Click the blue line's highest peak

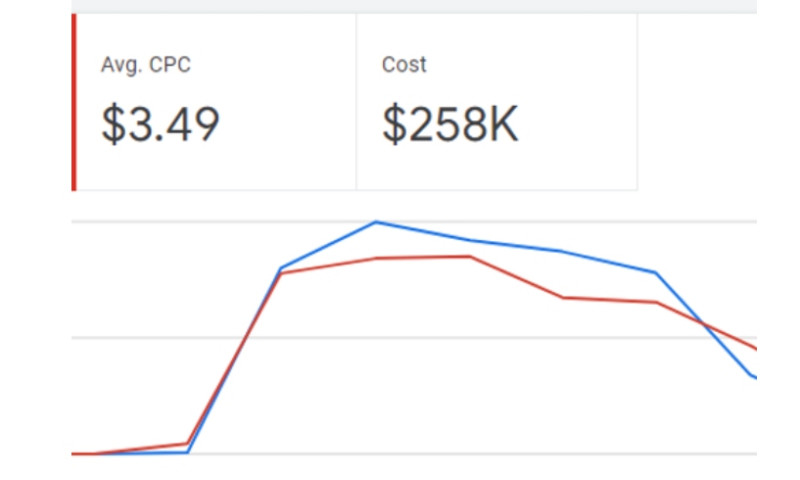pos(376,222)
